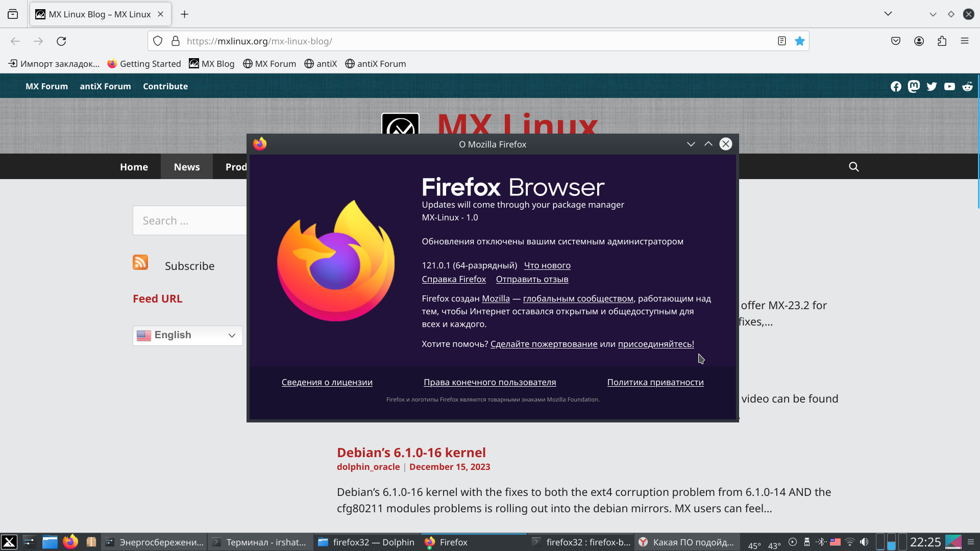This screenshot has height=551, width=980.
Task: Open the Firefox account icon
Action: (919, 41)
